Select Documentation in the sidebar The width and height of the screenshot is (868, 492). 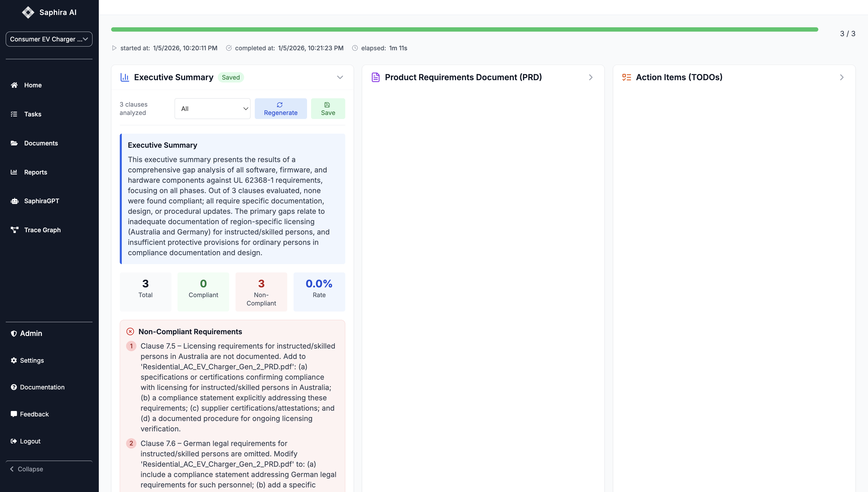click(42, 387)
